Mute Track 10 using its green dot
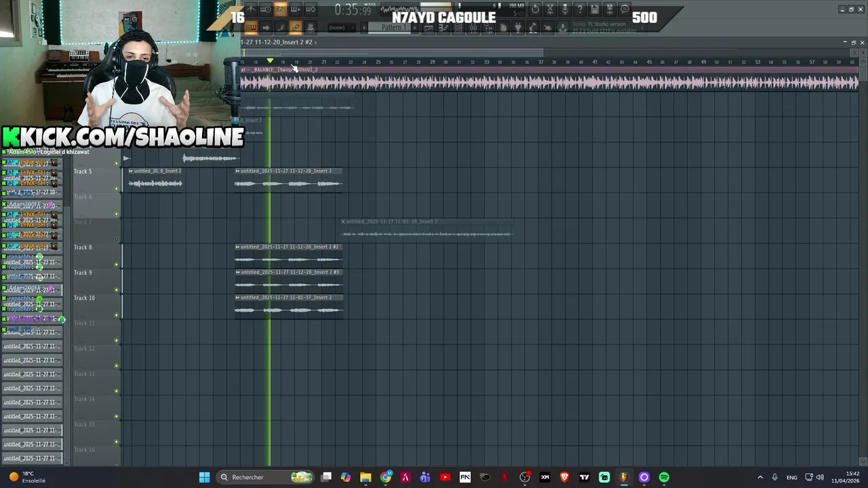 (x=117, y=315)
